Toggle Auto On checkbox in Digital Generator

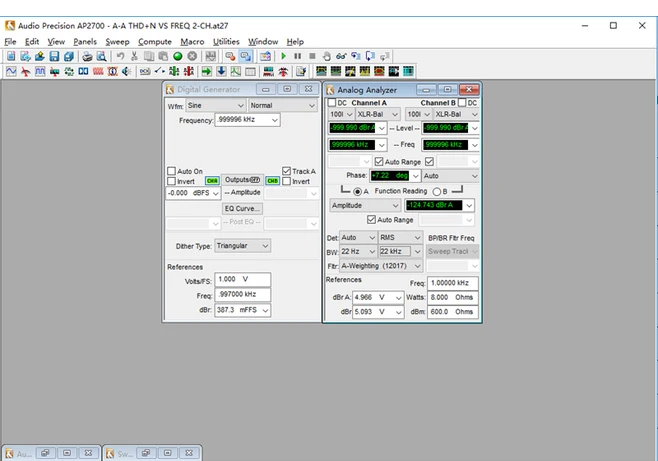(171, 171)
